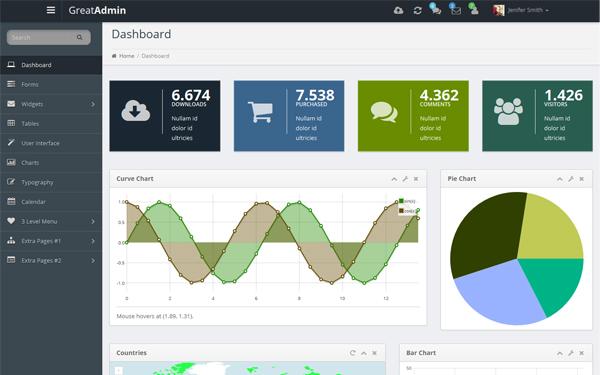Image resolution: width=600 pixels, height=375 pixels.
Task: Open Pie Chart settings wrench
Action: tap(571, 179)
